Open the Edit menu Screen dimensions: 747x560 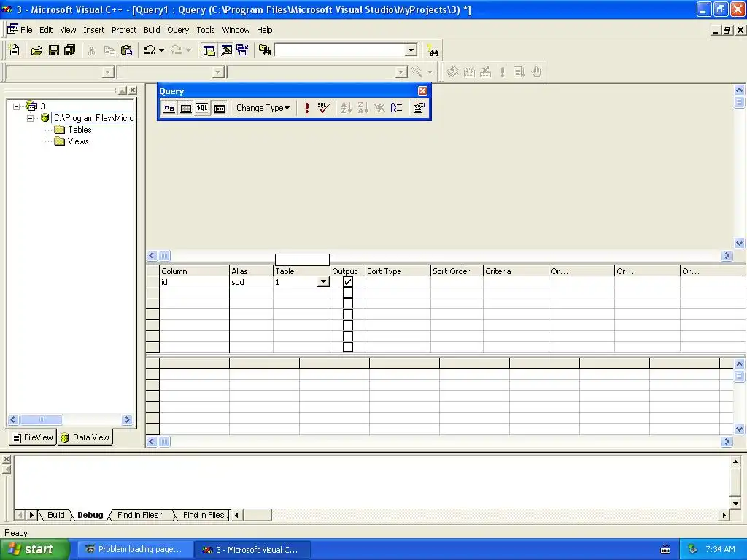46,30
